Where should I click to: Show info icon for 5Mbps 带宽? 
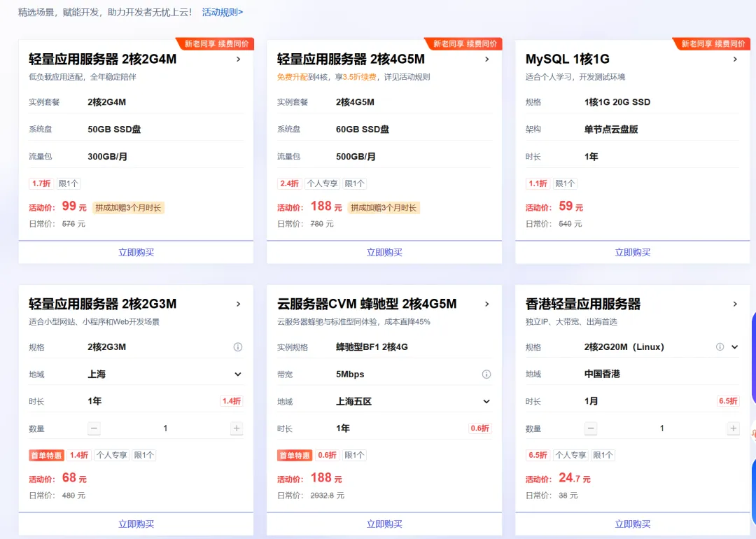pos(486,374)
